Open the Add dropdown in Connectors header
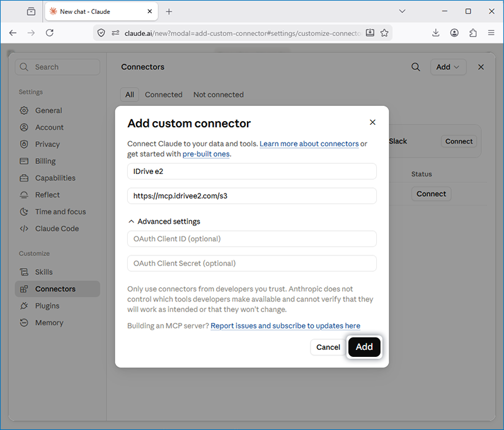Image resolution: width=504 pixels, height=430 pixels. click(448, 67)
